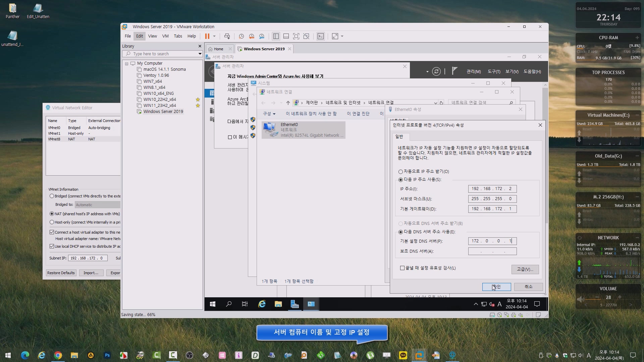
Task: Toggle validate settings on exit checkbox (끝낼 때 설정 유효성 검사)
Action: [402, 268]
